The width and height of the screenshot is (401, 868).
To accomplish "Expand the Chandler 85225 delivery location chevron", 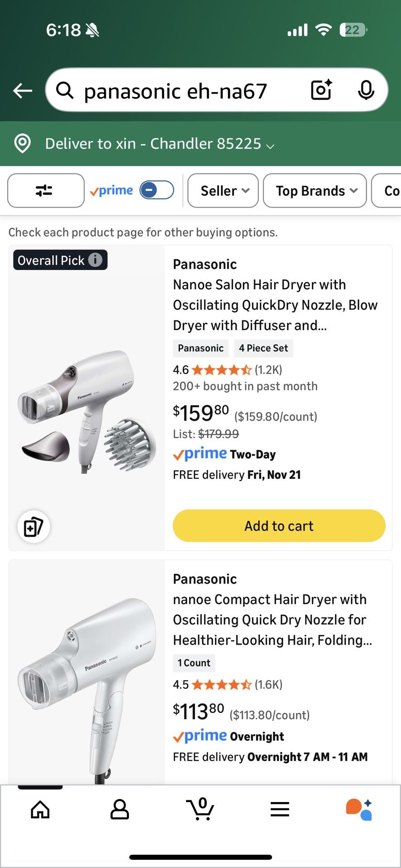I will pyautogui.click(x=271, y=146).
